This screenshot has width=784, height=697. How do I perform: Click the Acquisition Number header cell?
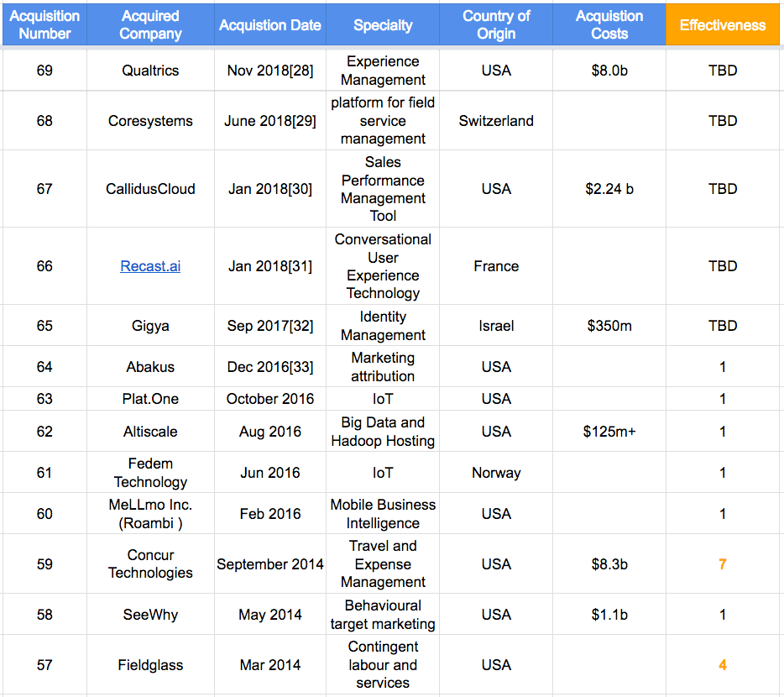(x=44, y=24)
